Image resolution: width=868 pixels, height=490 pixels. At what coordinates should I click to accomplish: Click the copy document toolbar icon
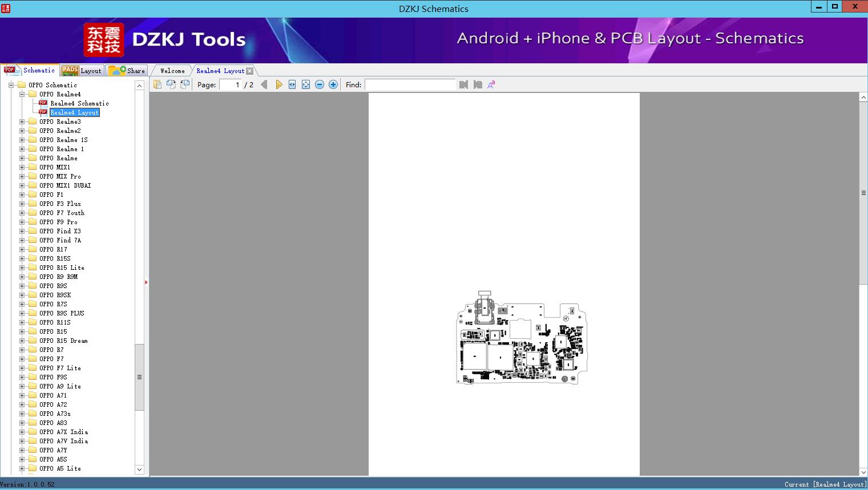(x=158, y=84)
